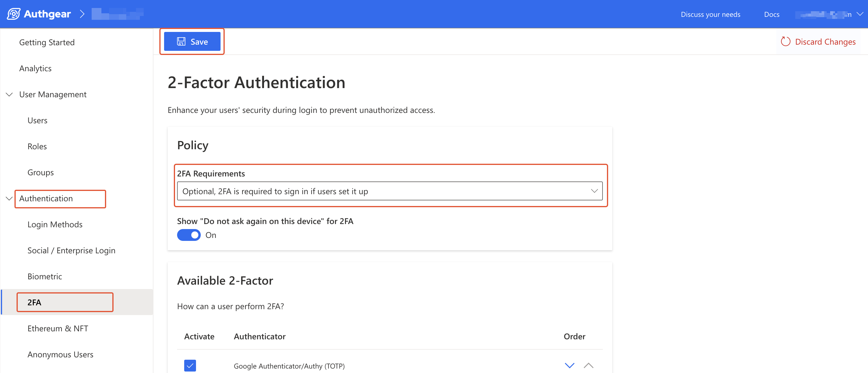The image size is (868, 373).
Task: Go to Biometric settings page
Action: [45, 276]
